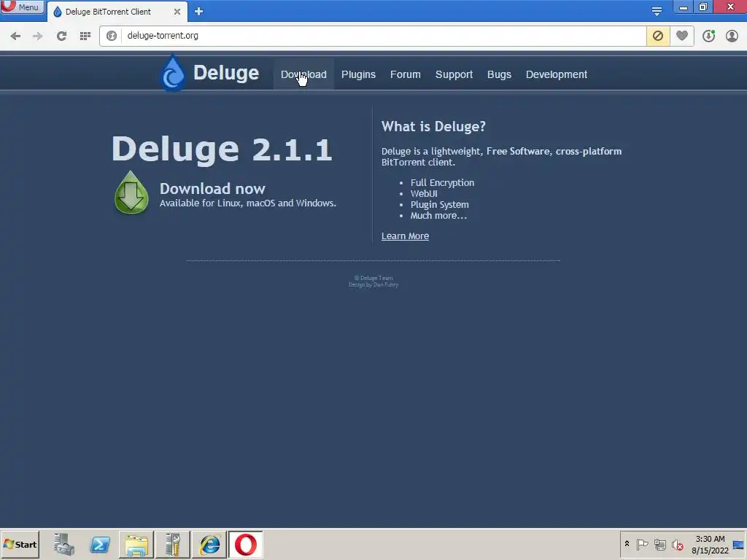The width and height of the screenshot is (747, 560).
Task: Open a new tab with plus button
Action: point(198,12)
